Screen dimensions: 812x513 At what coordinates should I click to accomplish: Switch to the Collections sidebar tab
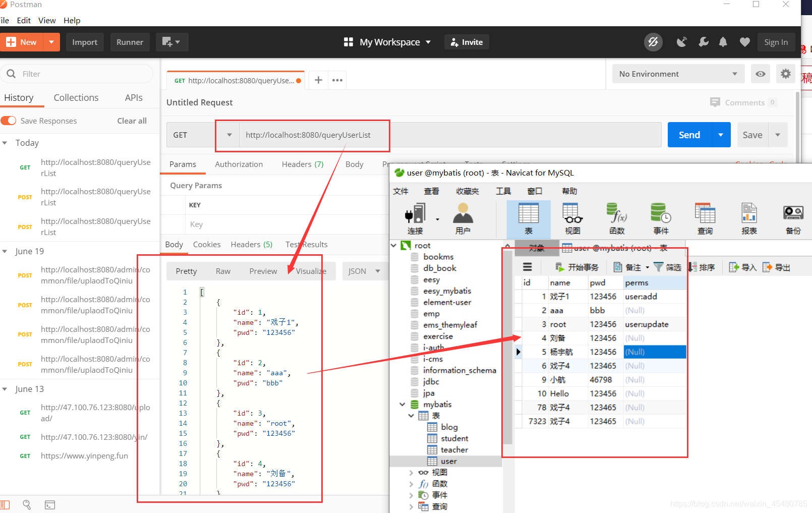[x=76, y=98]
